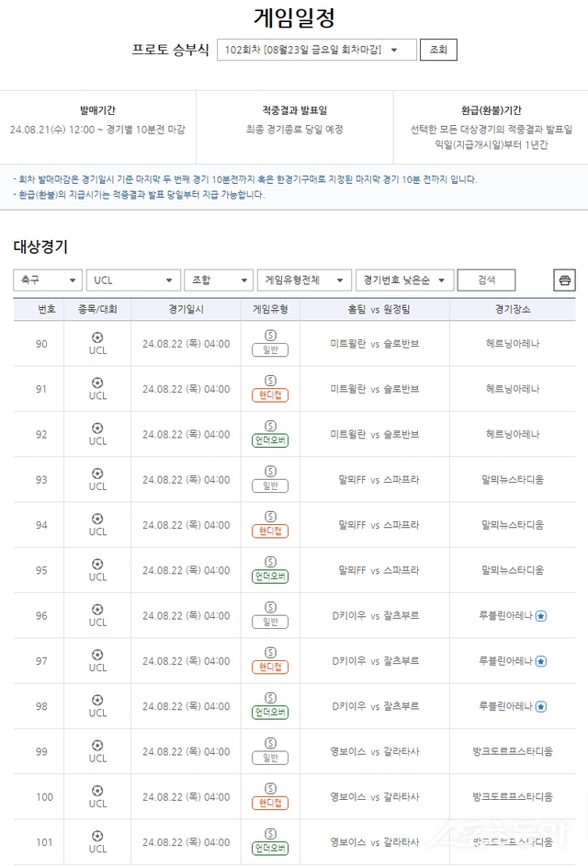Viewport: 588px width, 868px height.
Task: Click the 언더오버 badge in row 92
Action: tap(270, 440)
